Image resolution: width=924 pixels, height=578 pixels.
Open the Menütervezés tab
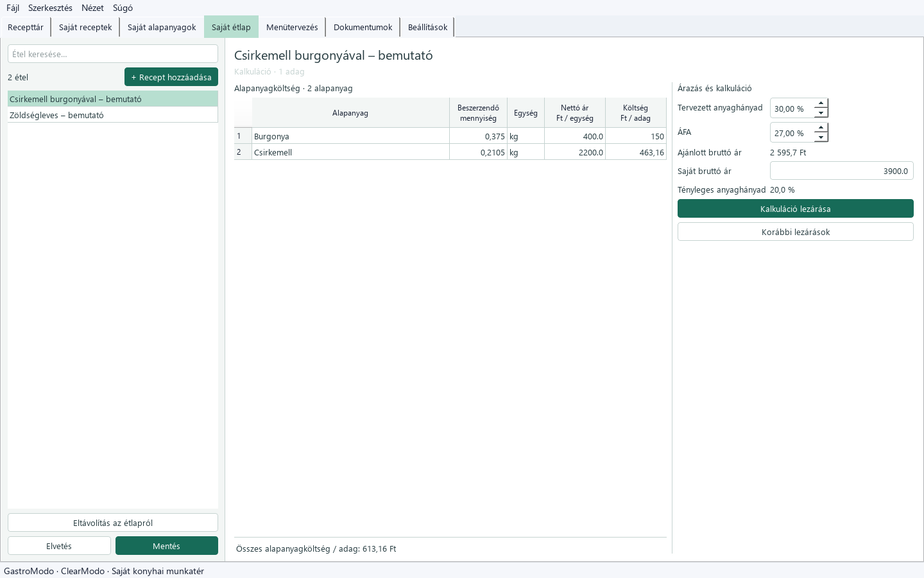click(x=292, y=27)
